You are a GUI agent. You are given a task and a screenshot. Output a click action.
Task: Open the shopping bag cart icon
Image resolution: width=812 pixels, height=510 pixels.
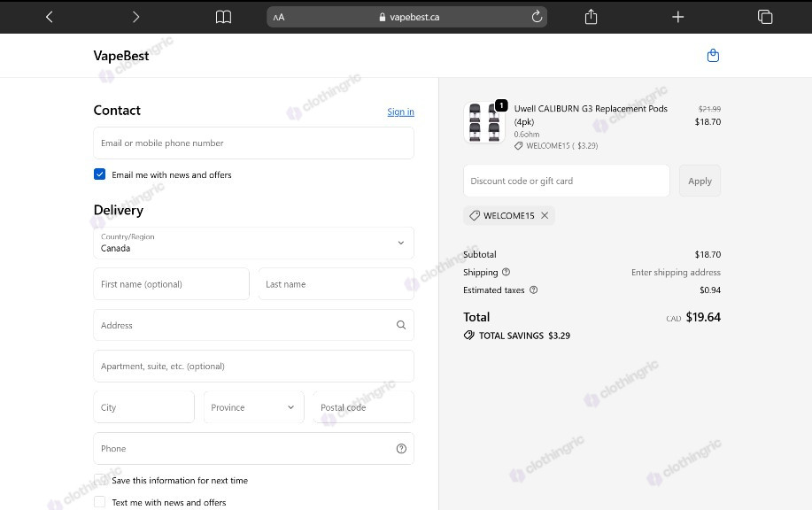(713, 56)
